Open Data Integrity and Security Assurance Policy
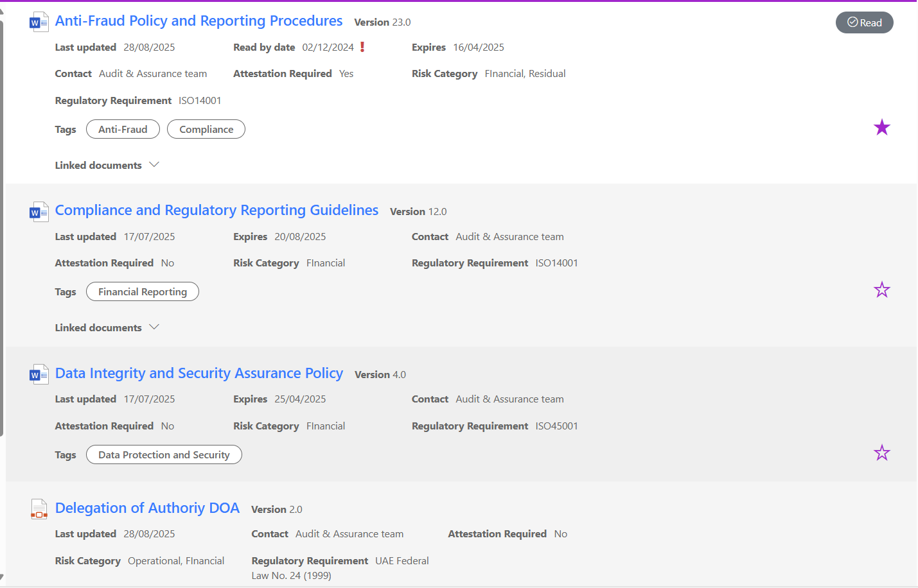 click(x=199, y=374)
